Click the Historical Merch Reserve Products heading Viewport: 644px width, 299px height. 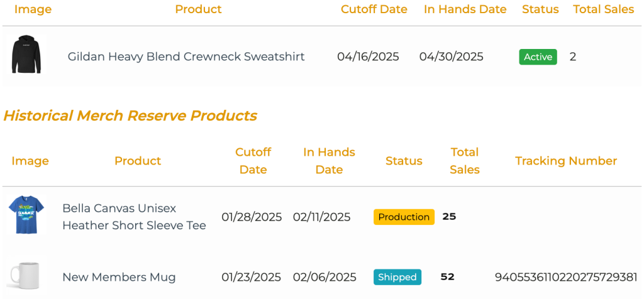point(130,116)
